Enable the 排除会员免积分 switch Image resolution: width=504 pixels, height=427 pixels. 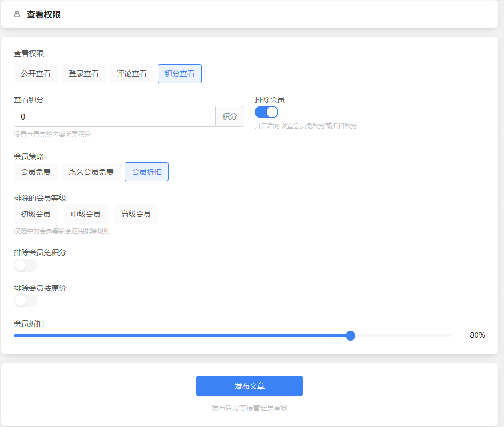[26, 265]
